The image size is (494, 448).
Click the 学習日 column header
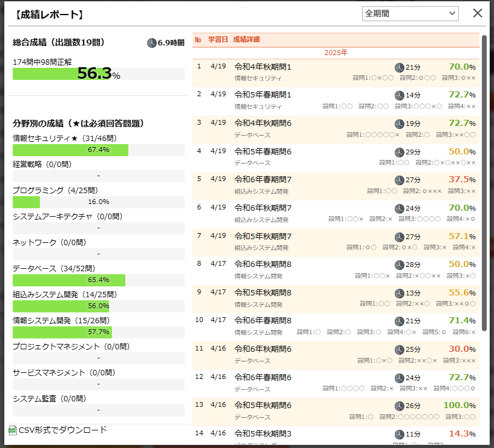pos(218,39)
